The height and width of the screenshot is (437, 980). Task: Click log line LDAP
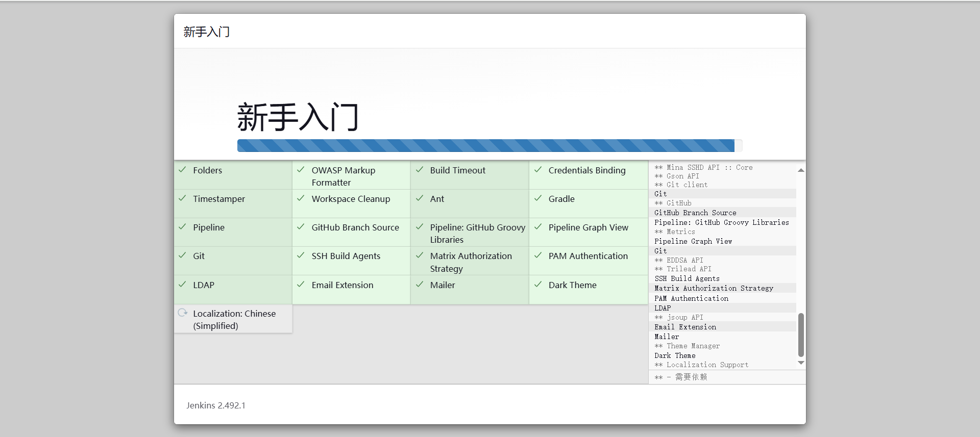click(663, 308)
